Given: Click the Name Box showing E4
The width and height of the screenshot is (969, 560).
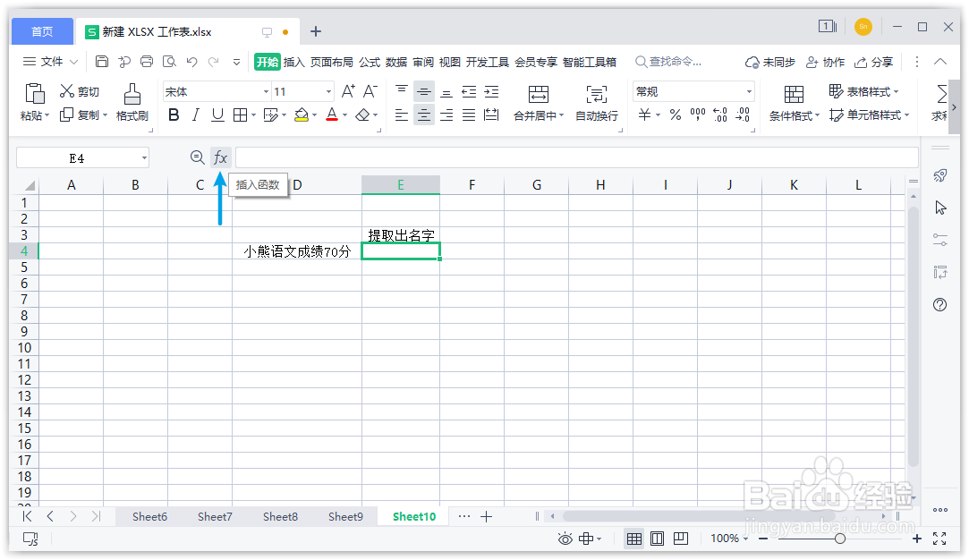Looking at the screenshot, I should (x=76, y=157).
